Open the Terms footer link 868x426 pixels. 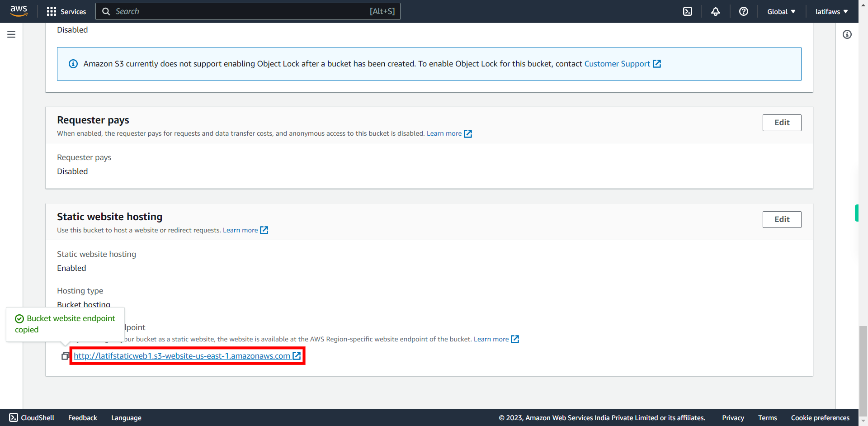tap(767, 417)
